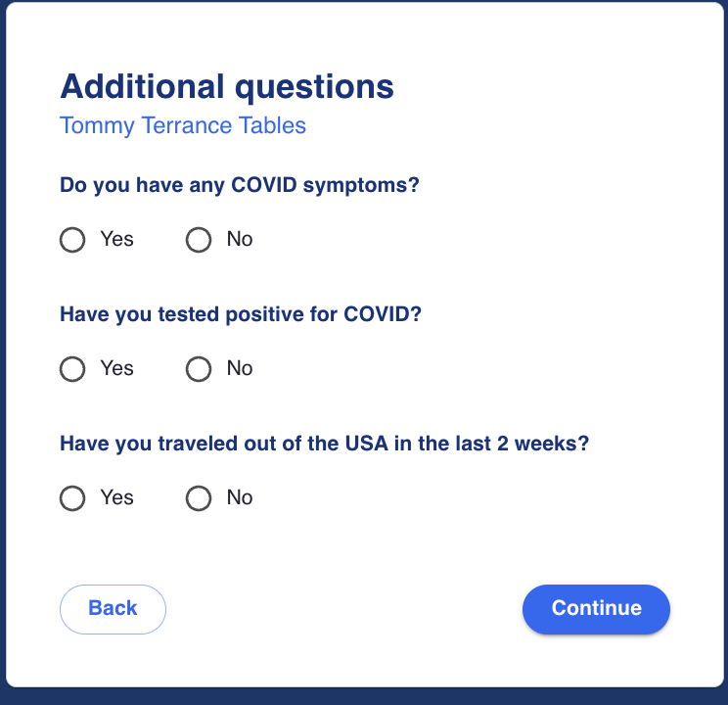
Task: Click the 'No' label text under COVID symptoms
Action: (x=240, y=240)
